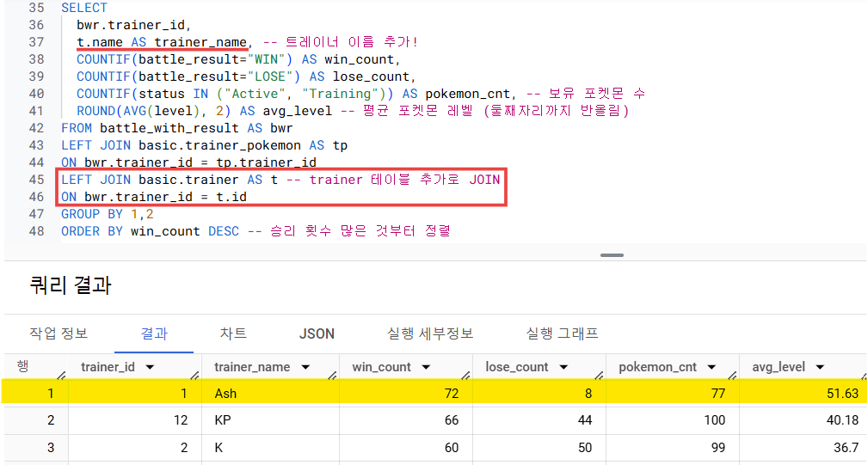868x465 pixels.
Task: Open avg_level column sort dropdown
Action: click(821, 367)
